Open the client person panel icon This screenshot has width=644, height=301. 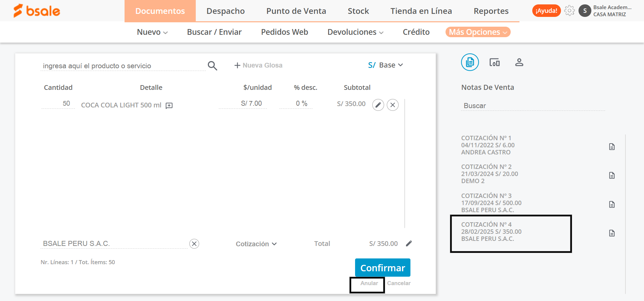[519, 62]
